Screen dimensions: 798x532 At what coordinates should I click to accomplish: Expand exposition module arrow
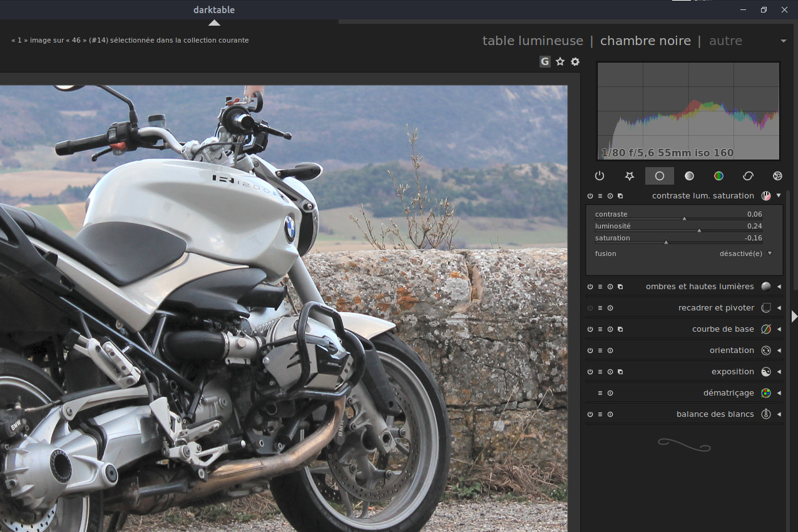[779, 372]
